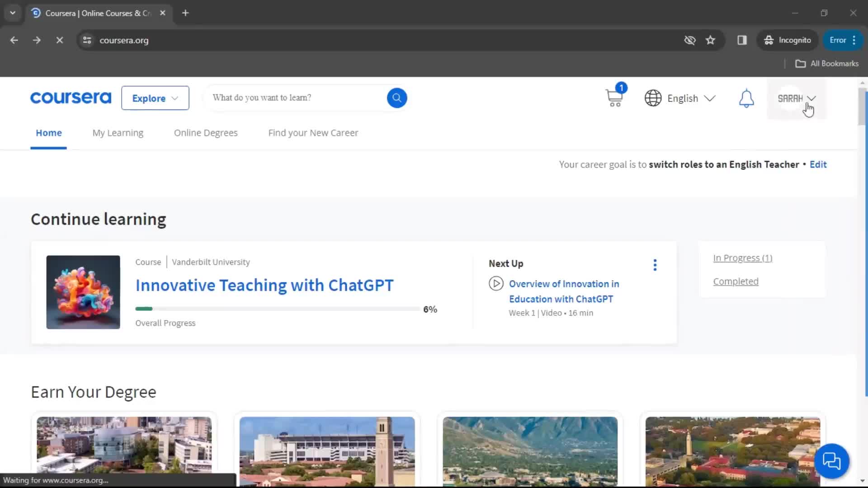Viewport: 868px width, 488px height.
Task: Click the bookmark star icon
Action: 711,40
